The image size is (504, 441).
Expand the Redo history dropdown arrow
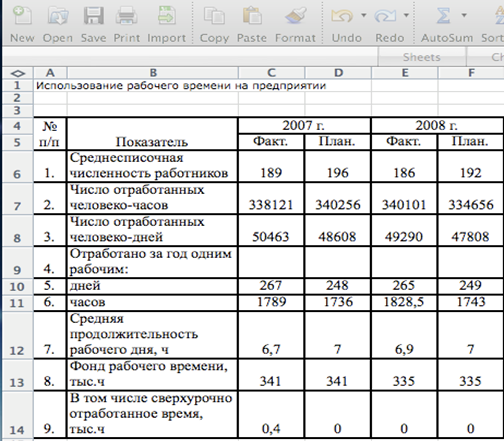coord(406,15)
